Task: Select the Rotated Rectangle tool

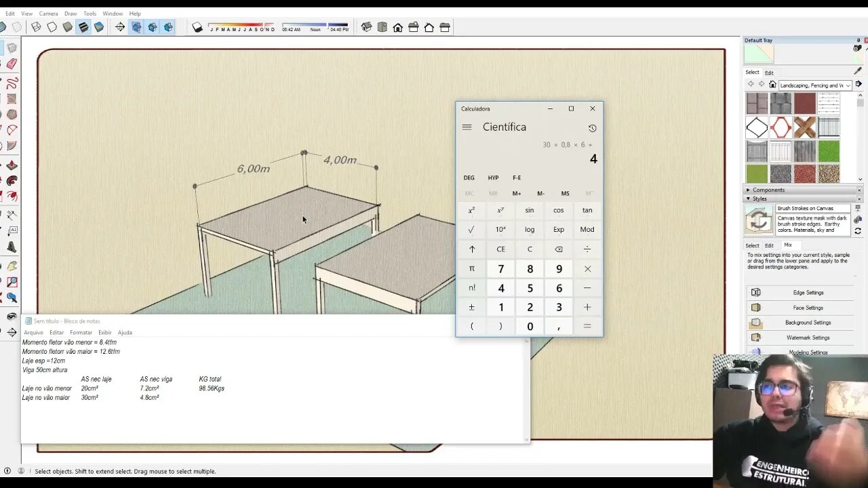Action: pyautogui.click(x=12, y=99)
